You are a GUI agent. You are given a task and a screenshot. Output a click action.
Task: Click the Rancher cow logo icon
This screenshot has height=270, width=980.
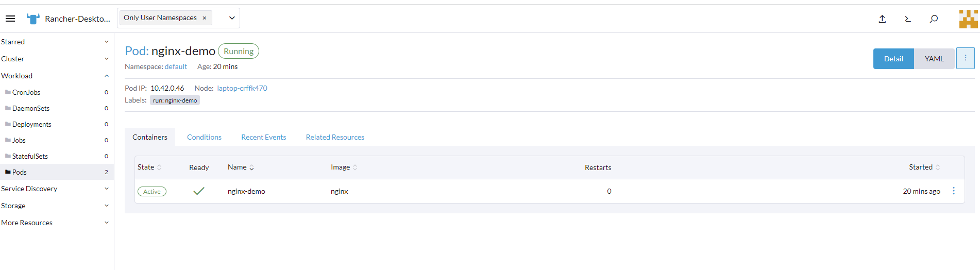(x=33, y=19)
